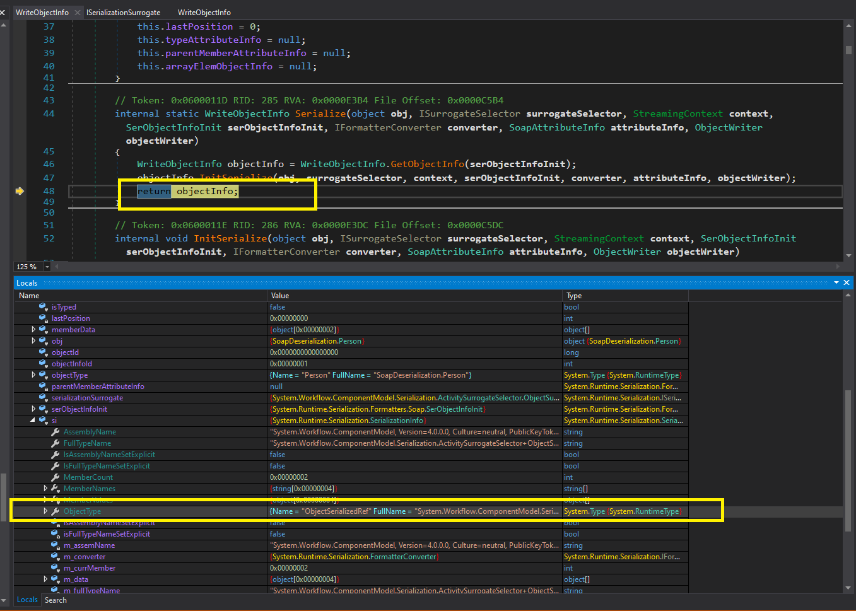The height and width of the screenshot is (616, 856).
Task: Click the wrench icon beside IsFullTypeNameSetExplicit
Action: click(x=56, y=466)
